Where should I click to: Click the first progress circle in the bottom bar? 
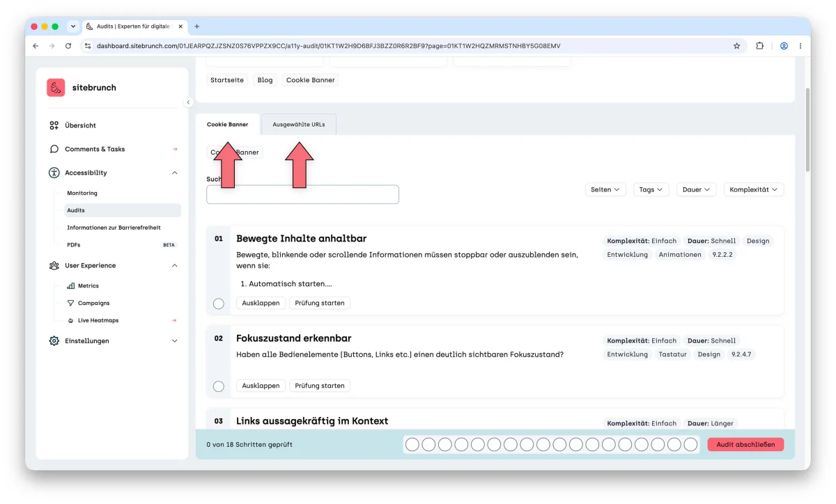click(x=412, y=444)
